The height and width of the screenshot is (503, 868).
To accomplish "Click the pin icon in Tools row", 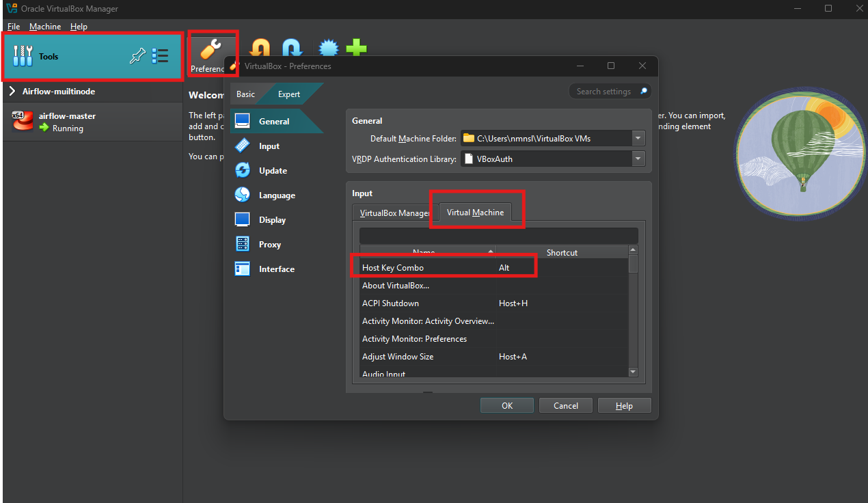I will (x=137, y=56).
